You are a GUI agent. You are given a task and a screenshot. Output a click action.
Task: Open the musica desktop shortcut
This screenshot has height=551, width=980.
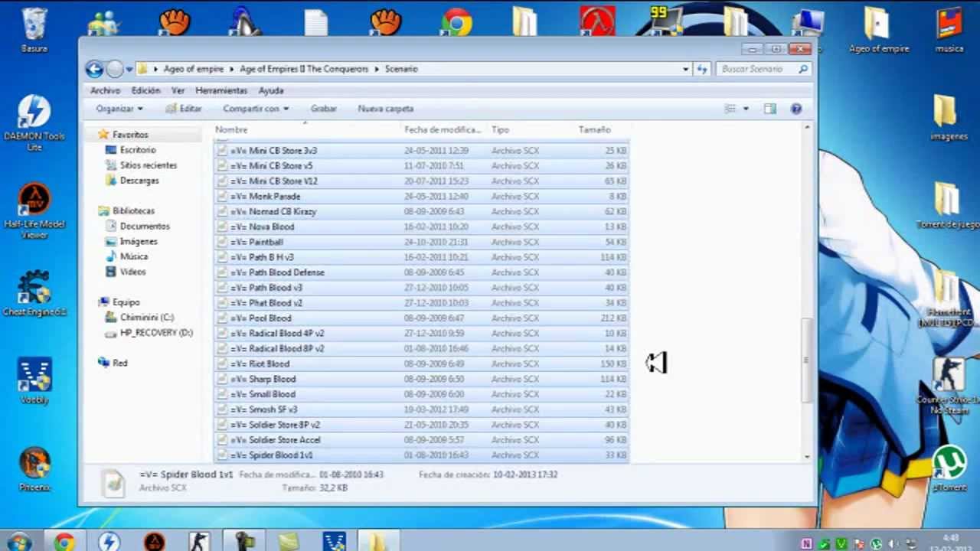pyautogui.click(x=949, y=29)
